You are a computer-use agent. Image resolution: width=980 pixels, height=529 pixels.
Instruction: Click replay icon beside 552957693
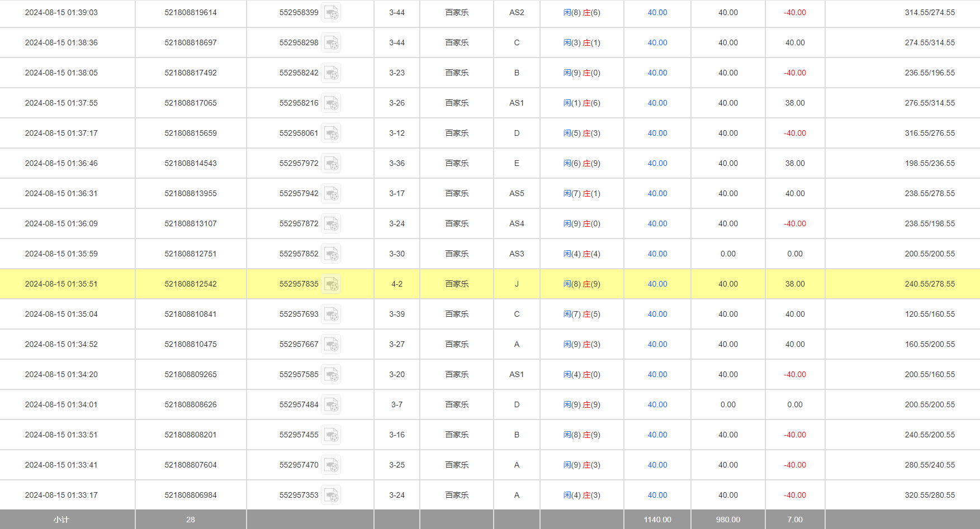point(331,314)
